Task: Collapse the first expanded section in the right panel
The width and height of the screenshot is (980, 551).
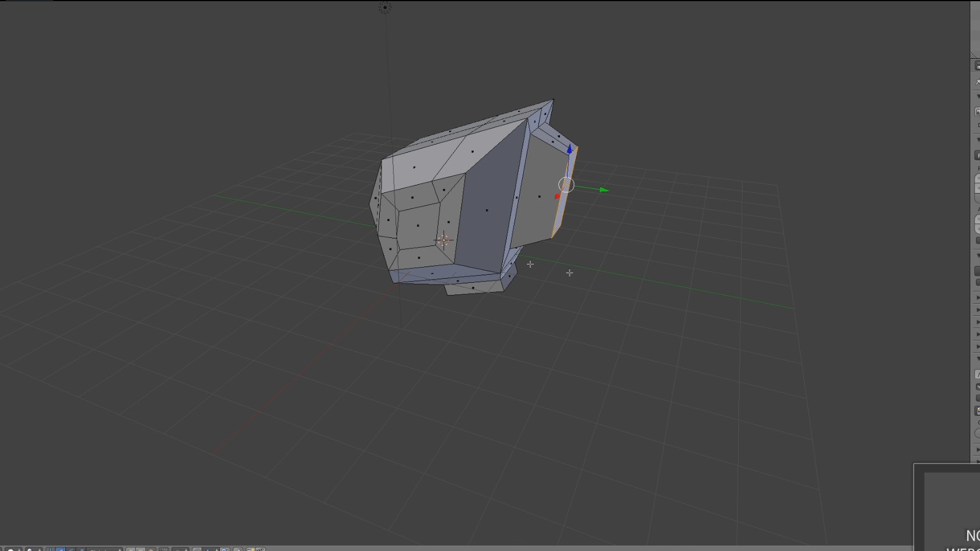Action: [x=978, y=96]
